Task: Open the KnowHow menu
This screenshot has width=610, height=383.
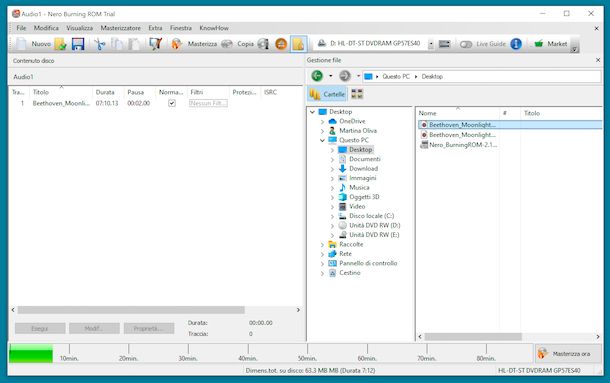Action: [x=214, y=28]
